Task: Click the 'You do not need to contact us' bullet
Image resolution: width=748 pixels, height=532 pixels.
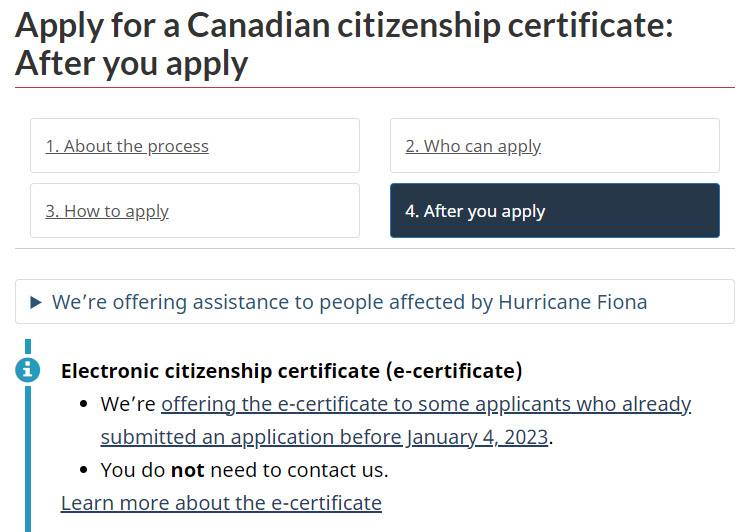Action: 244,470
